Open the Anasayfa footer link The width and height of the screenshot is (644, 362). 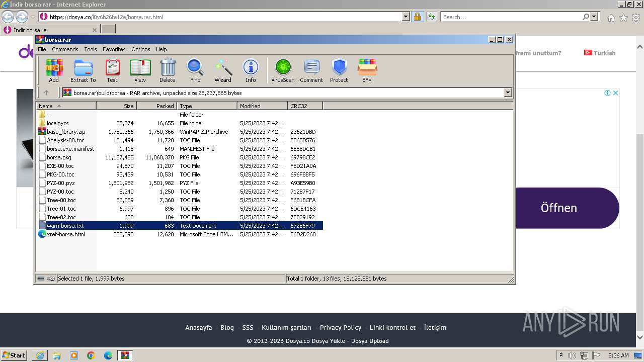(199, 327)
